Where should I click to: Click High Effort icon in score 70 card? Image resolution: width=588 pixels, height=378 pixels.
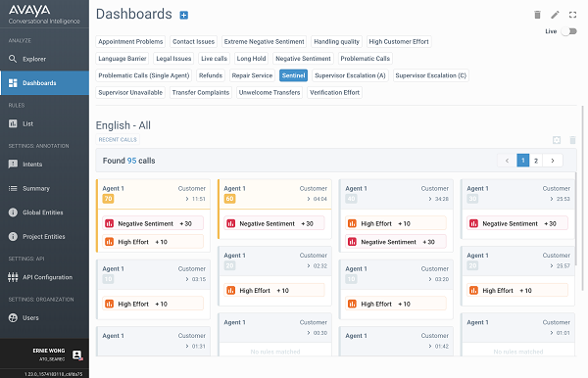pos(109,242)
